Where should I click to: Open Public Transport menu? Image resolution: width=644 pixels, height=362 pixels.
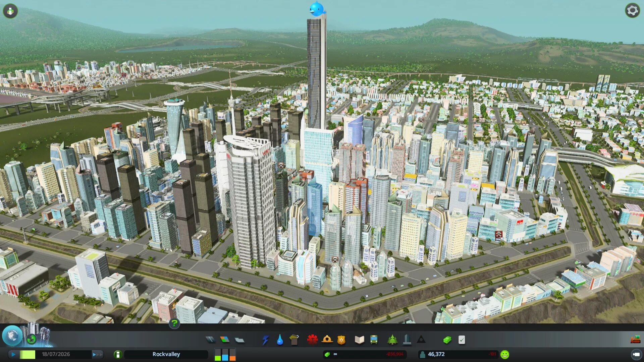click(374, 340)
